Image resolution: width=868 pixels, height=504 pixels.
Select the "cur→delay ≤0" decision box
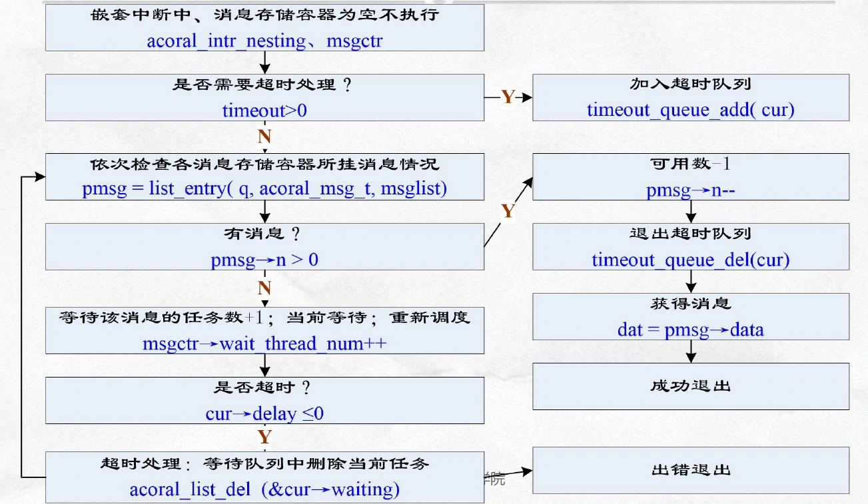(x=264, y=399)
